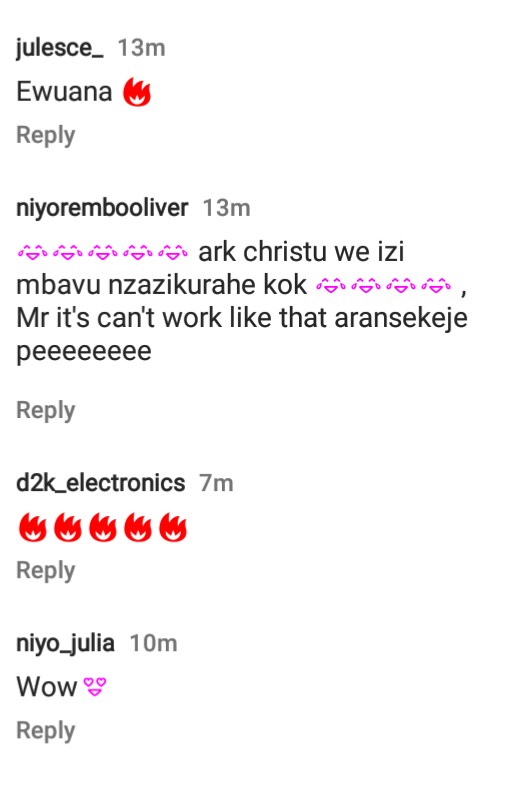This screenshot has width=520, height=787.
Task: Open niyorembooliver profile
Action: (x=102, y=208)
